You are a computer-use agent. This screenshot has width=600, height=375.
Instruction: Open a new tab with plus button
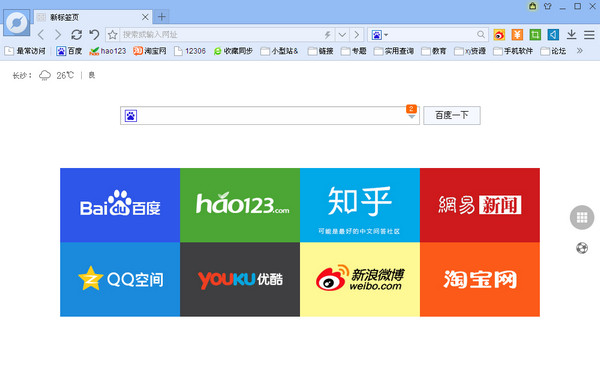161,17
